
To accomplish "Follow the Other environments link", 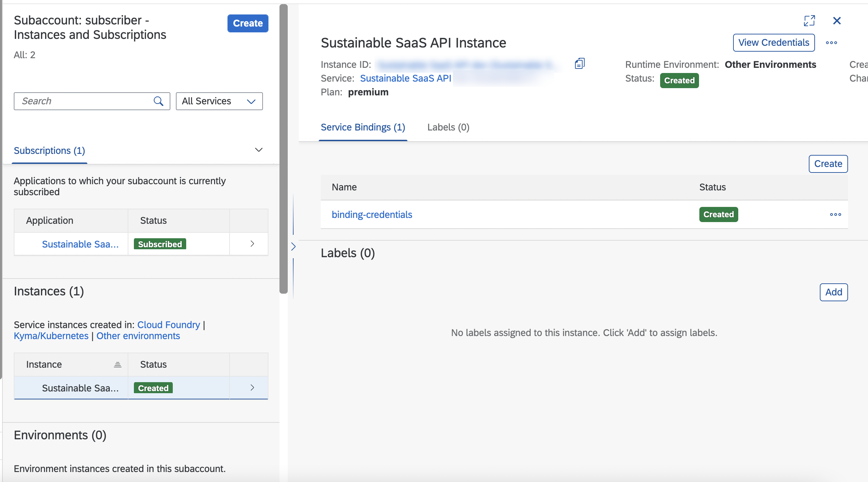I will (x=138, y=336).
